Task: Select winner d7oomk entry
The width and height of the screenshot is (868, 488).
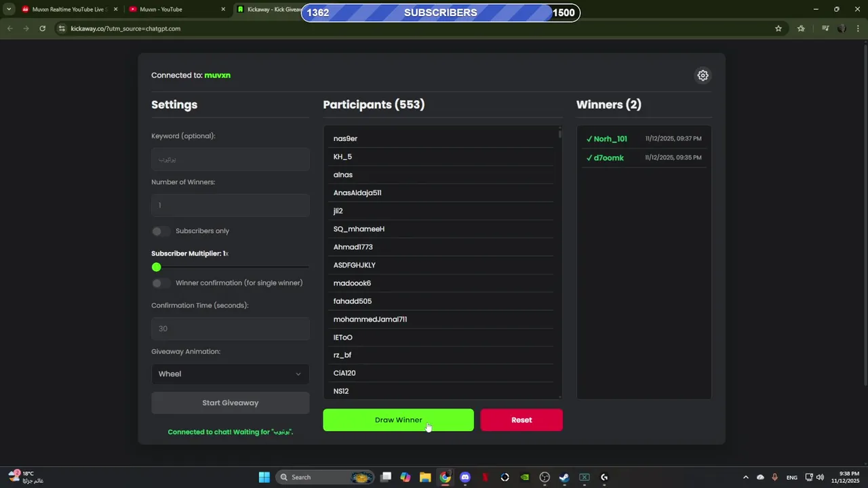Action: [644, 158]
